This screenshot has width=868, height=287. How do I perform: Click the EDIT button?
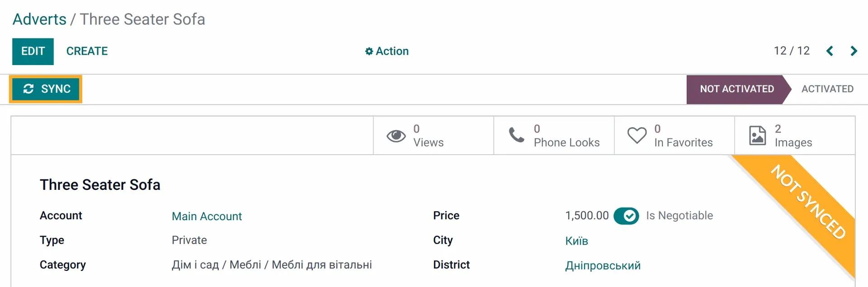[33, 51]
